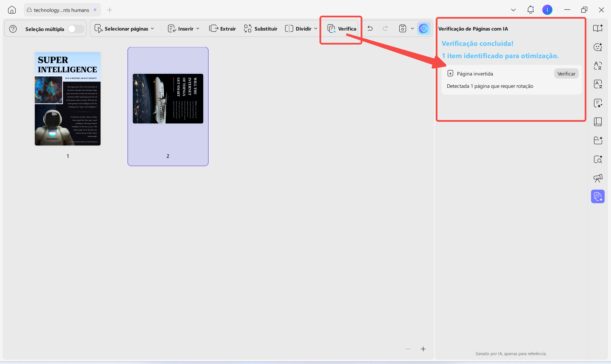Expand the save options dropdown arrow
The height and width of the screenshot is (364, 611).
412,29
